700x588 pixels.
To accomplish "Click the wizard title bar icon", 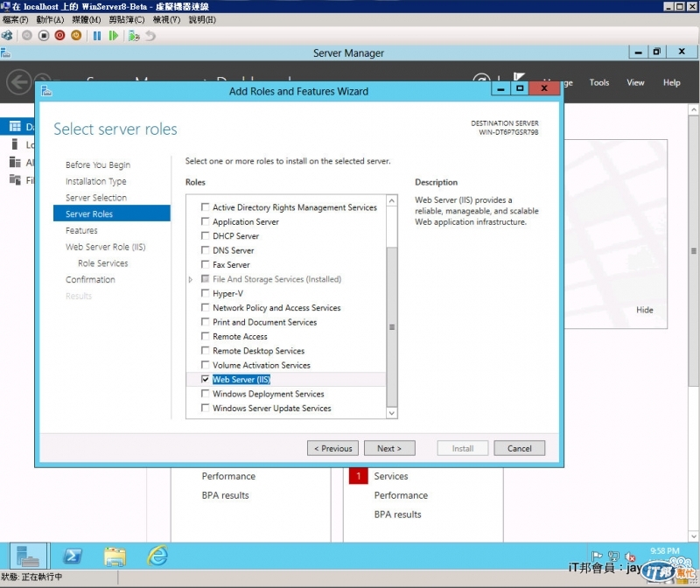I will coord(46,91).
